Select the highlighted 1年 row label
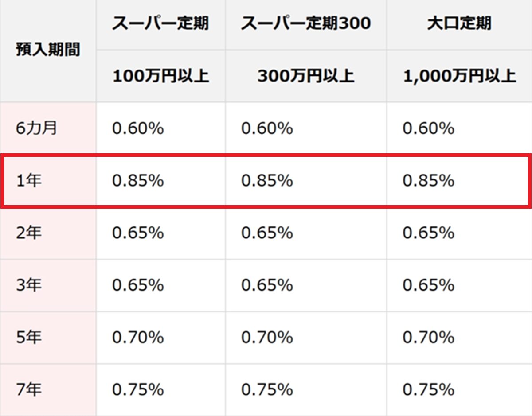The height and width of the screenshot is (416, 532). [28, 181]
